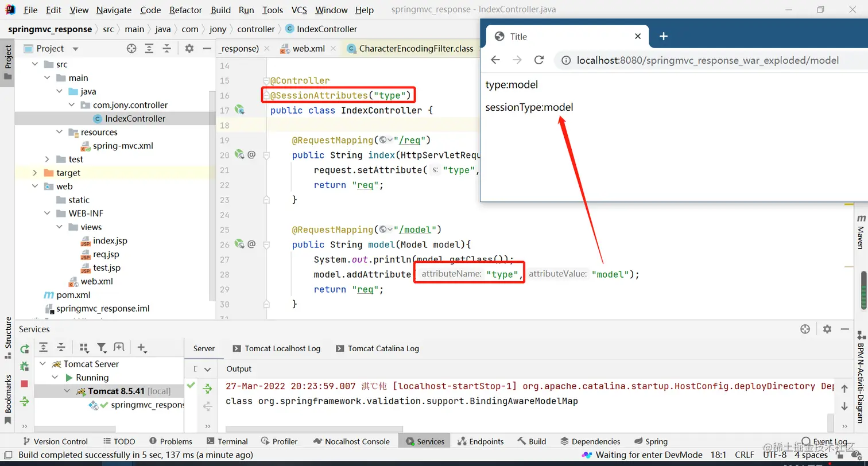
Task: Click the browser address bar
Action: pos(711,60)
